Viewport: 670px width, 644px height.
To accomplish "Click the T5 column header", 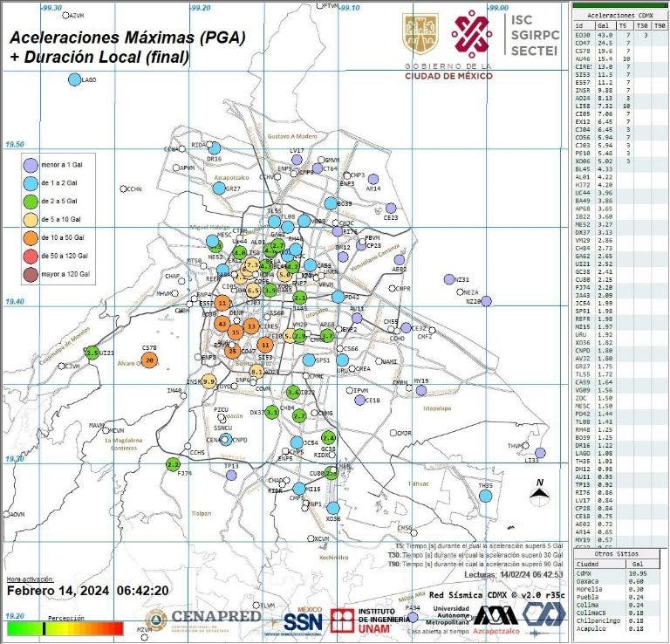I will pyautogui.click(x=623, y=27).
